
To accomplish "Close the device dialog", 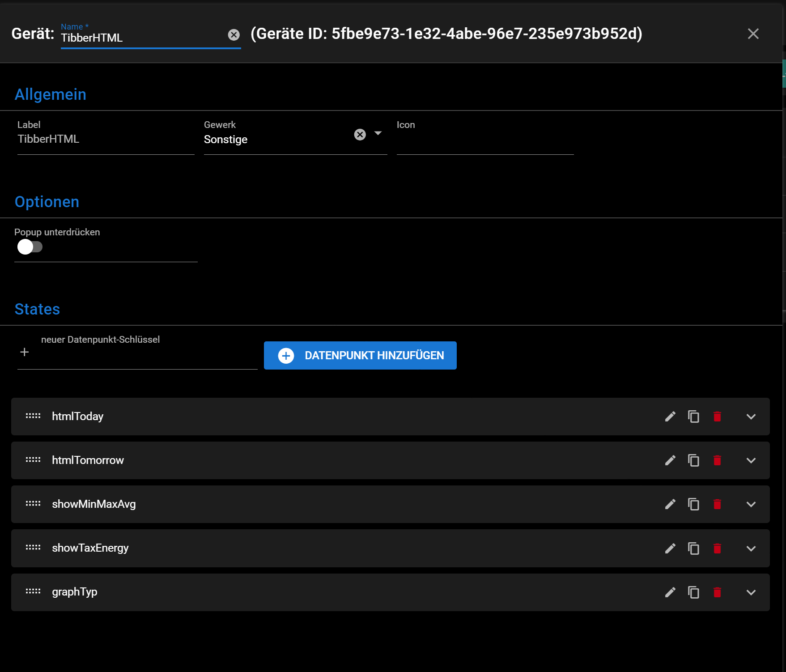I will coord(753,34).
